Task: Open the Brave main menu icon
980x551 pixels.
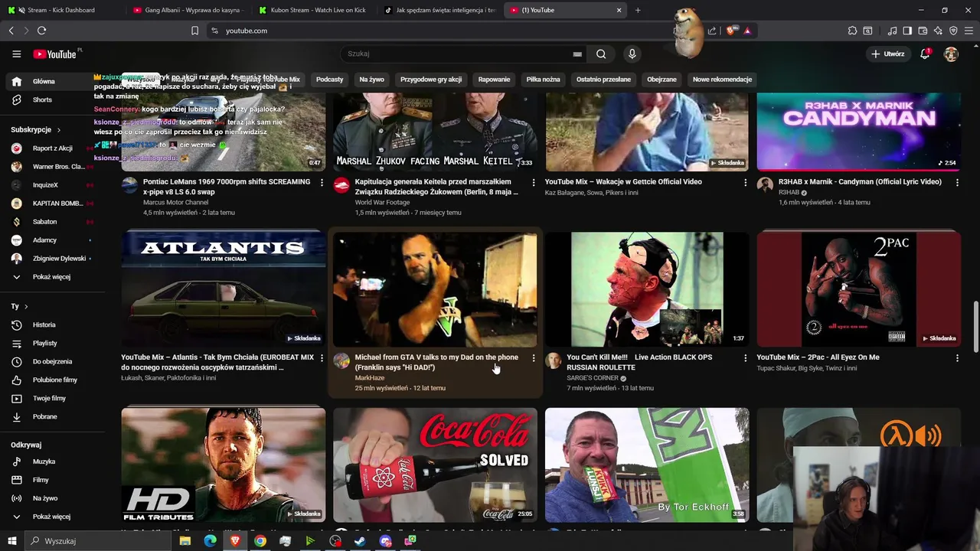Action: click(969, 31)
